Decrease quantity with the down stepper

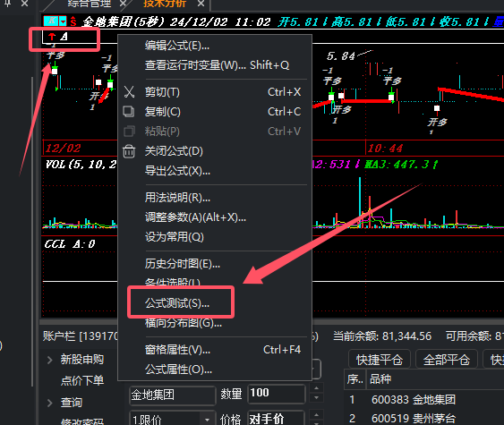pos(317,398)
